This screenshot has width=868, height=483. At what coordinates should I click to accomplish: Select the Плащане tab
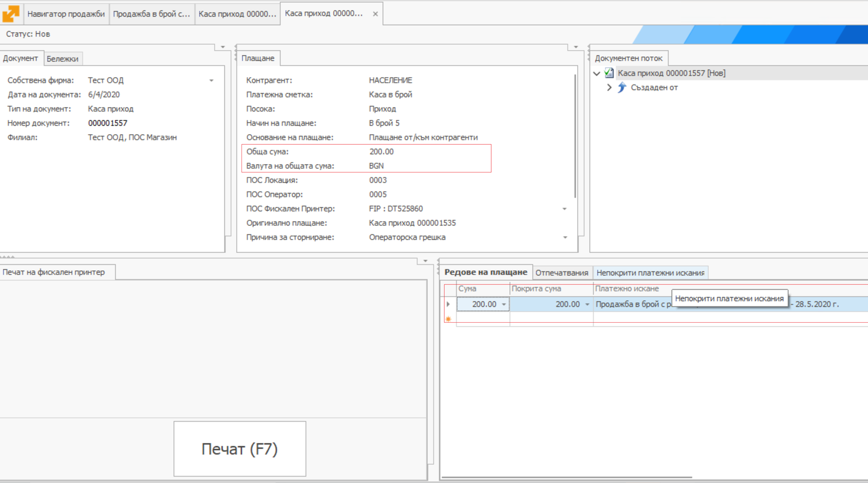(258, 58)
